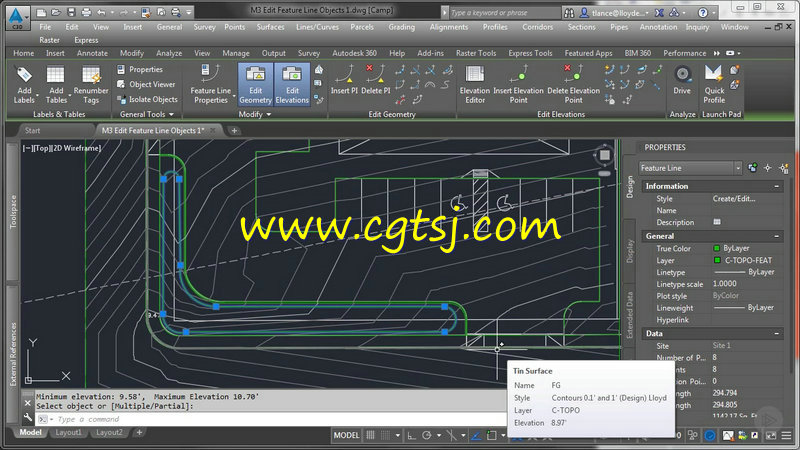Click the new drawing tab plus button

234,131
